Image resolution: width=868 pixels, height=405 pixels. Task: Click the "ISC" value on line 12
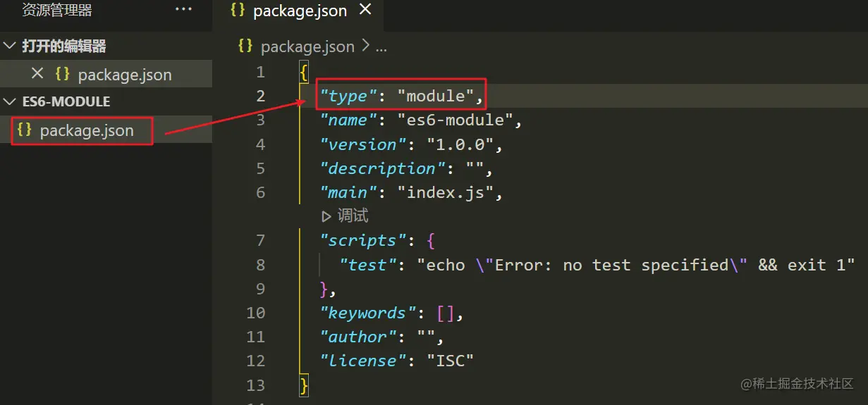coord(451,361)
